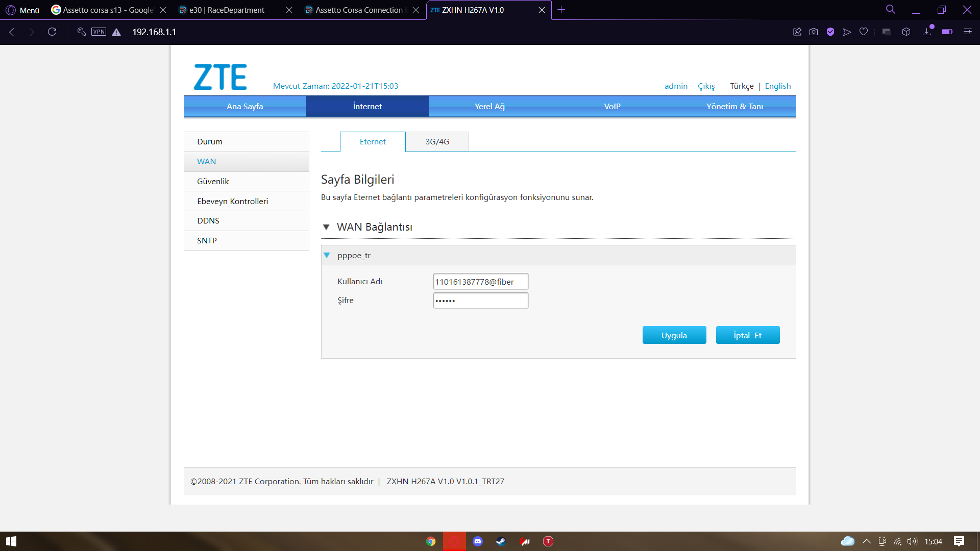Click the İptal Et button
The height and width of the screenshot is (551, 980).
point(748,335)
